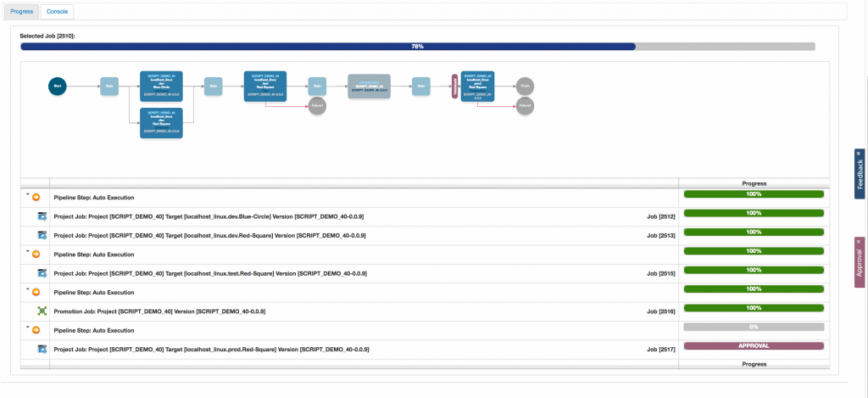Click orange arrow icon above Job [2515] row
This screenshot has width=868, height=398.
click(36, 254)
